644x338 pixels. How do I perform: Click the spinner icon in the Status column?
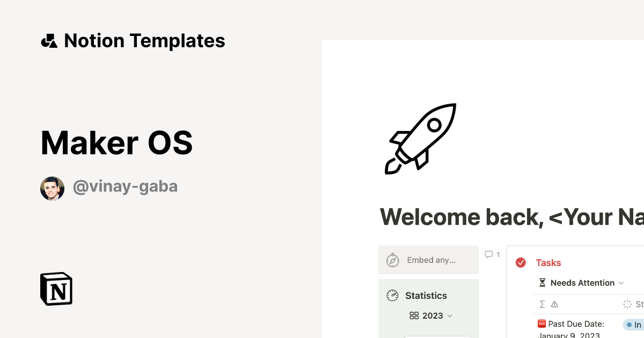(x=627, y=304)
